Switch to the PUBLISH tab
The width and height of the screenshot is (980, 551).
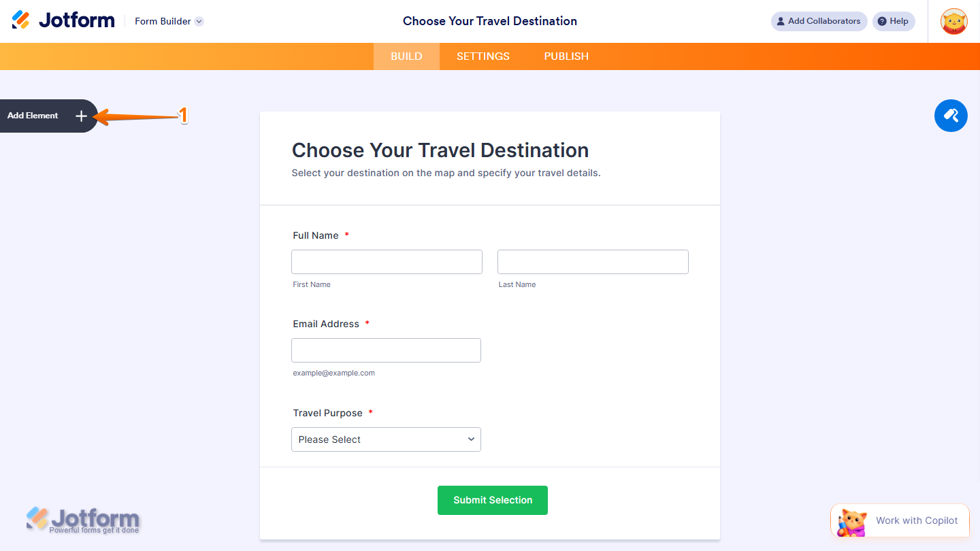(566, 56)
